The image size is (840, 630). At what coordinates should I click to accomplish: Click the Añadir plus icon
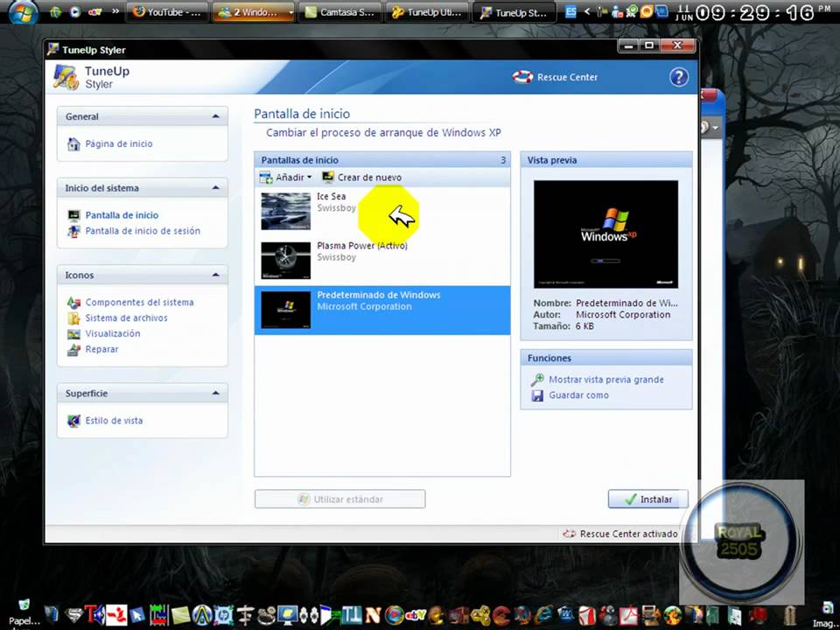tap(266, 178)
